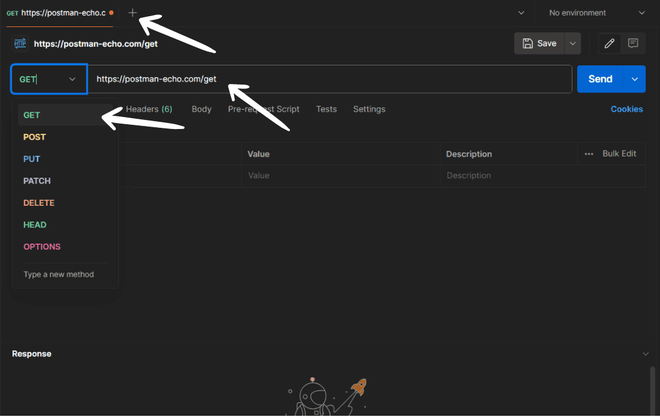Expand the Save options arrow
Viewport: 660px width, 420px height.
point(572,43)
